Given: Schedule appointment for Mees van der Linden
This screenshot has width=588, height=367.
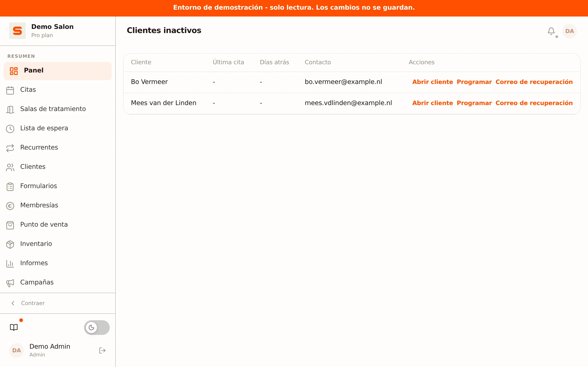Looking at the screenshot, I should [x=474, y=103].
